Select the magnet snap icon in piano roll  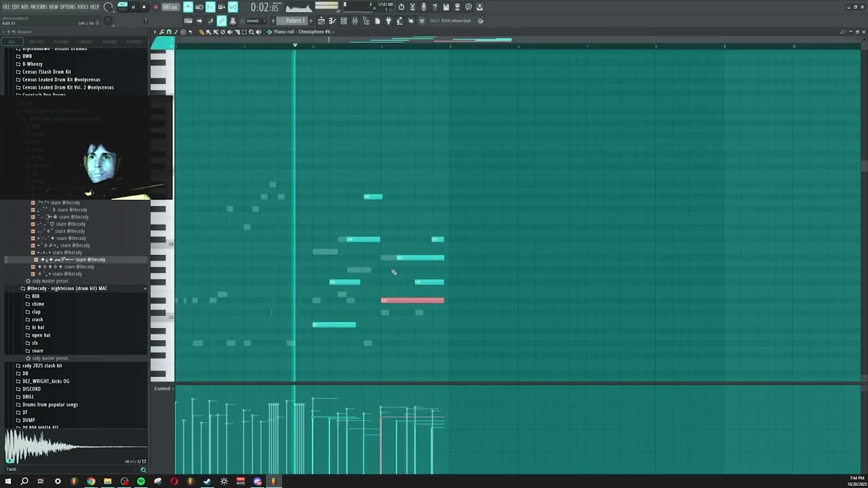coord(168,32)
